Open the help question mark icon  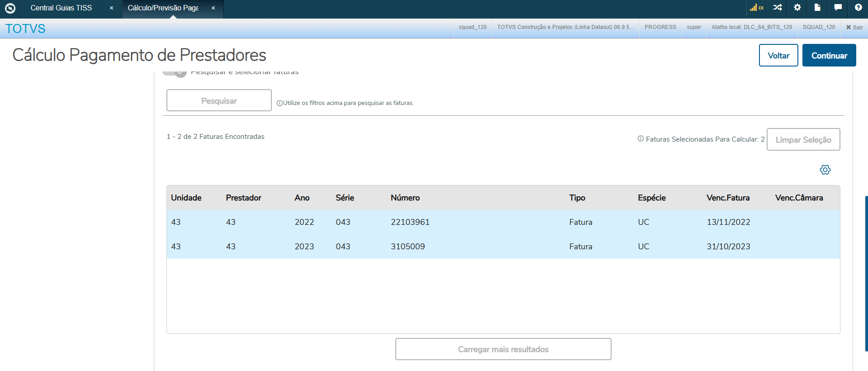858,8
